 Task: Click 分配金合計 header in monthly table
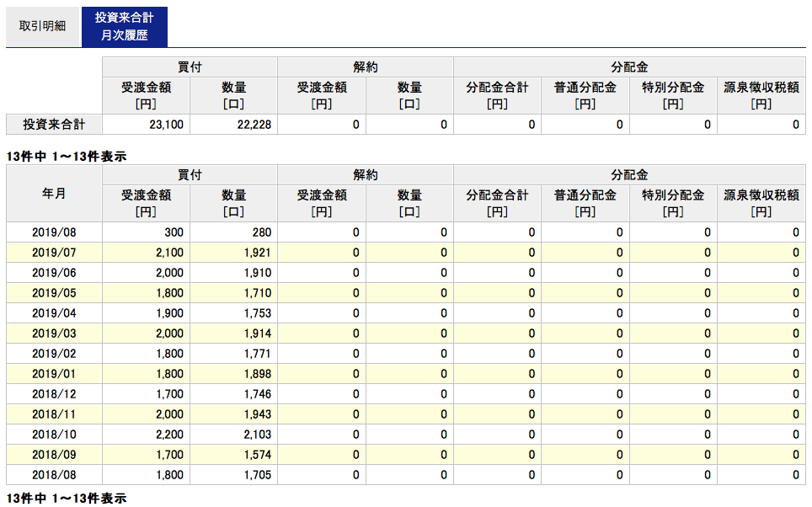[497, 204]
